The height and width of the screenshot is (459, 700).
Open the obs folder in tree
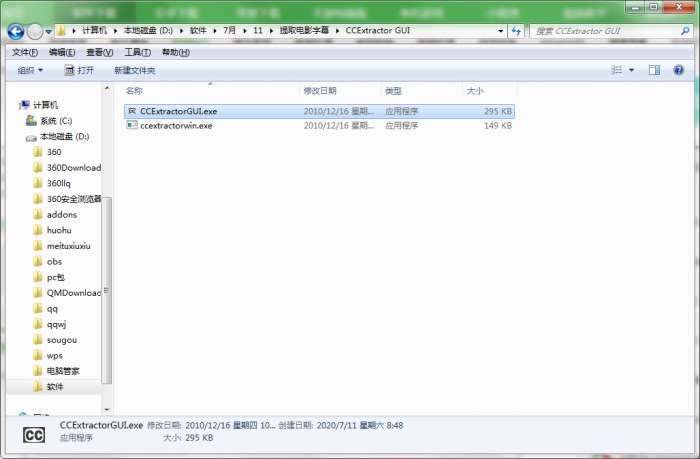click(x=54, y=261)
